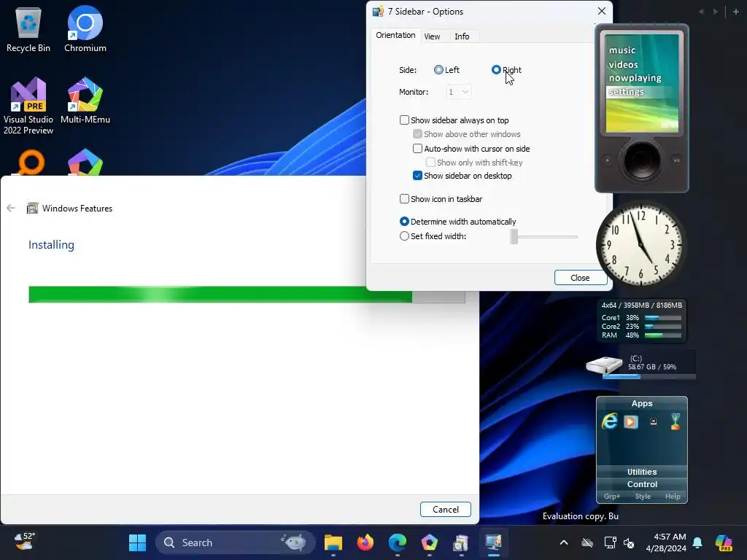Click the Zune gadget back button

(x=608, y=160)
